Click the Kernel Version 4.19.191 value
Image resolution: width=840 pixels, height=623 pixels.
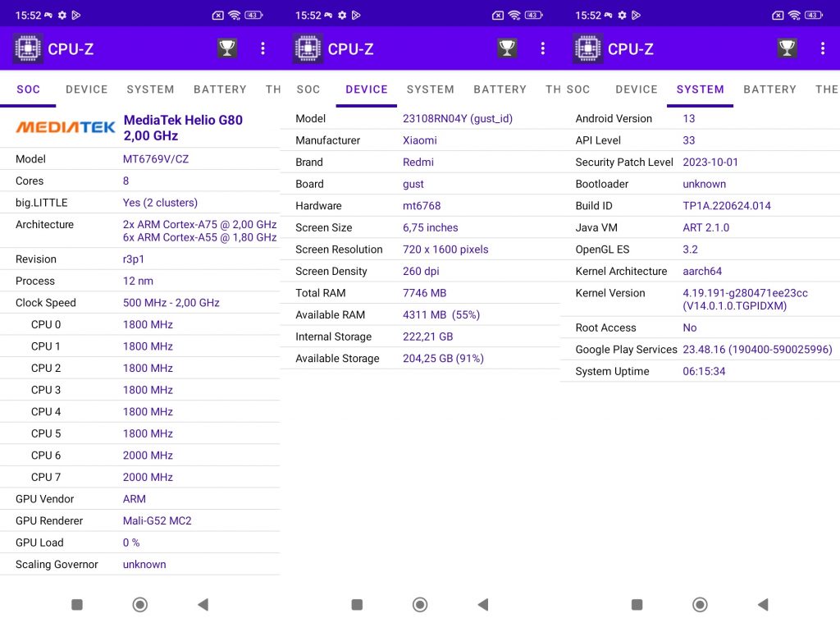745,300
